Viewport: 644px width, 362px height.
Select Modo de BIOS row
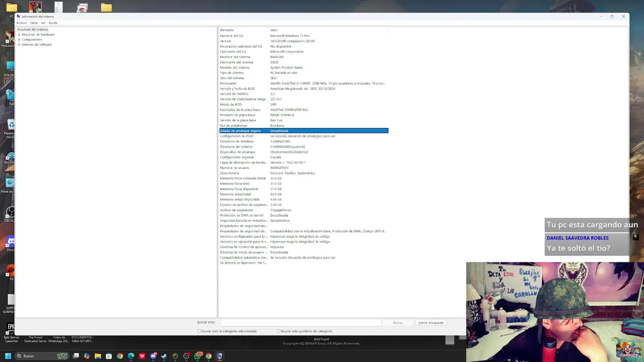pos(304,105)
